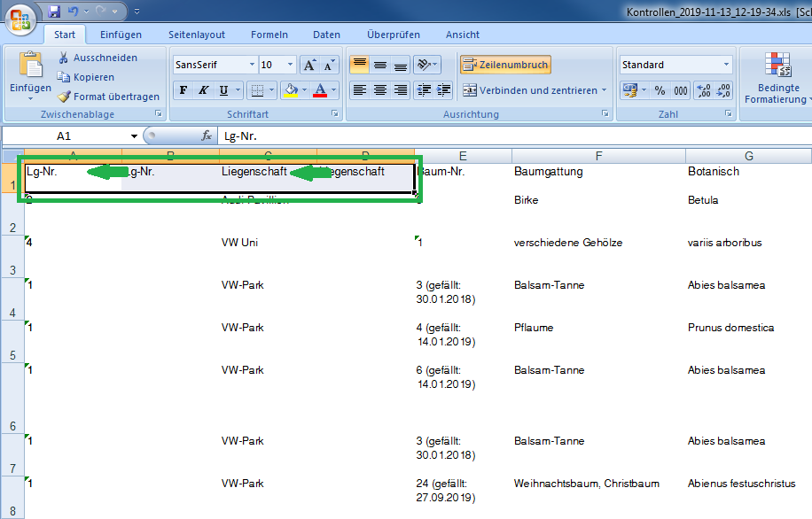Viewport: 812px width, 519px height.
Task: Save the workbook via quick access toolbar
Action: tap(54, 12)
